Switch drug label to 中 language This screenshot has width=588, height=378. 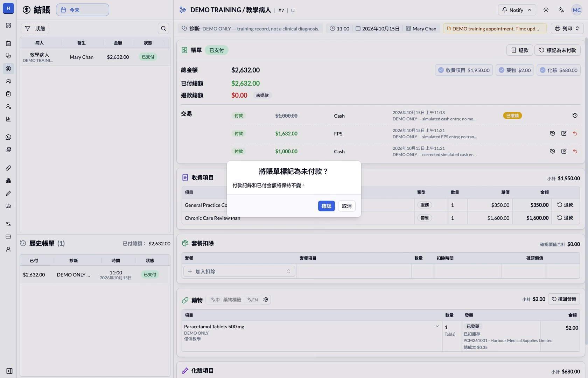pyautogui.click(x=215, y=300)
